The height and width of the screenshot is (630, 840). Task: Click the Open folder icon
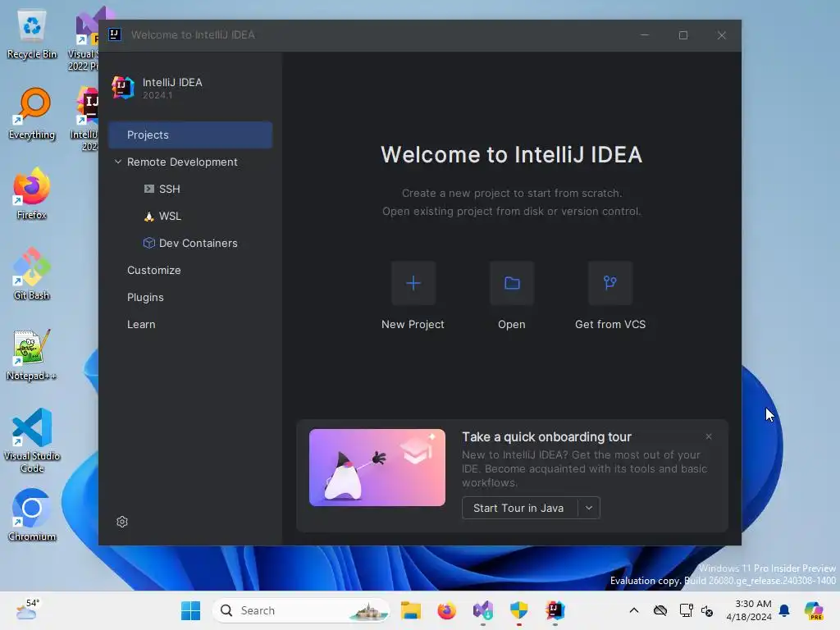coord(512,283)
